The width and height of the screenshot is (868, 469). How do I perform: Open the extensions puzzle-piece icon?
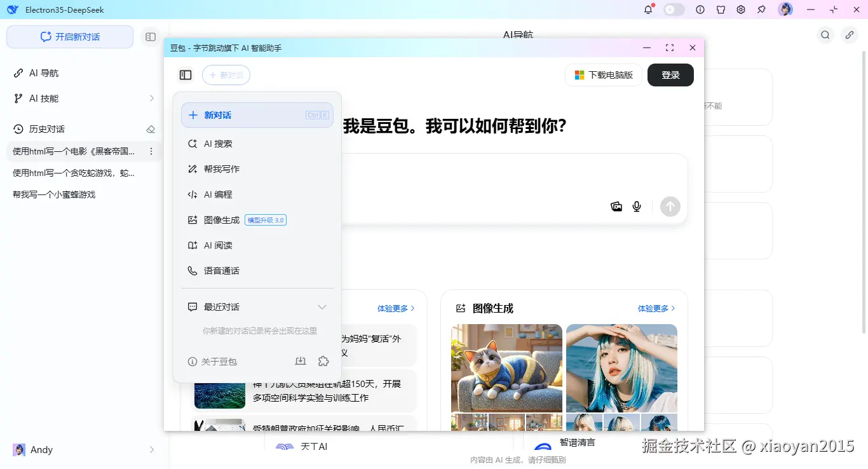click(x=323, y=360)
